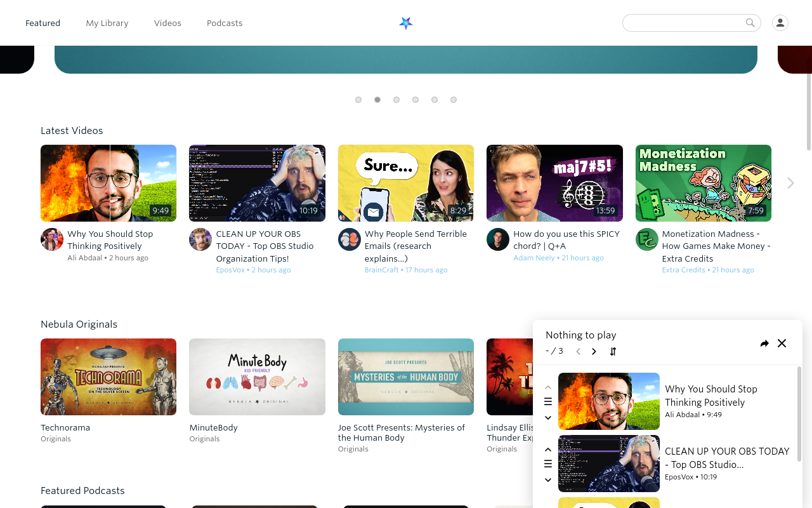This screenshot has width=812, height=508.
Task: Open Technorama title link
Action: 65,427
